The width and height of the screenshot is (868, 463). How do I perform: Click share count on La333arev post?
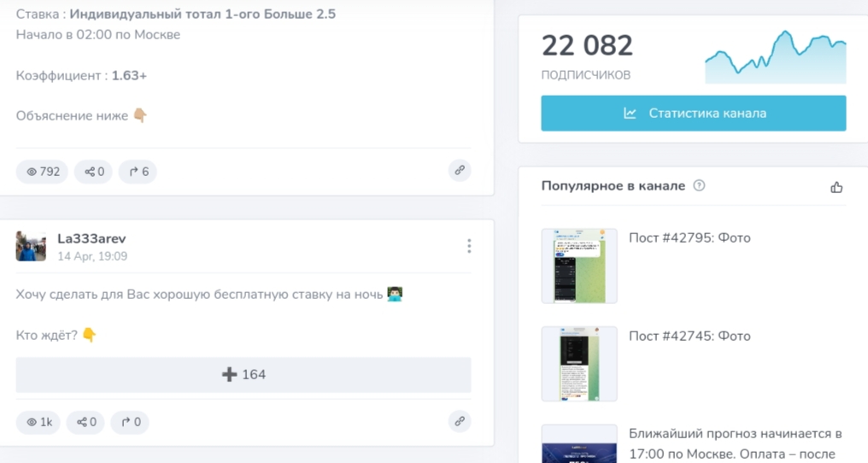point(85,422)
